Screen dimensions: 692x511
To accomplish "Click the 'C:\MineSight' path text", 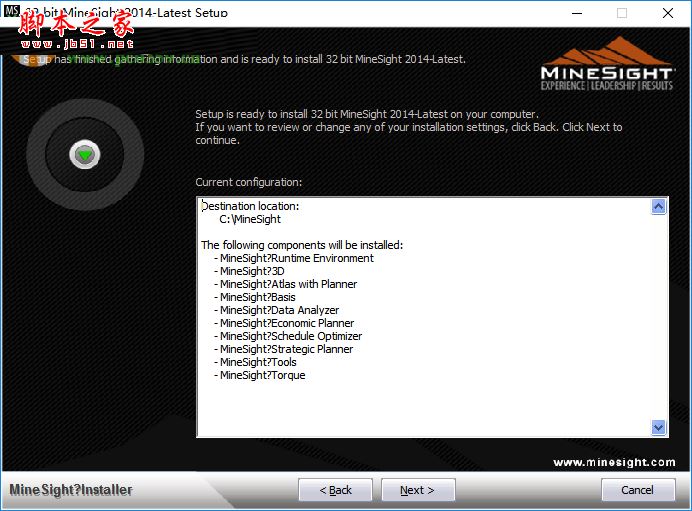I will [x=250, y=219].
